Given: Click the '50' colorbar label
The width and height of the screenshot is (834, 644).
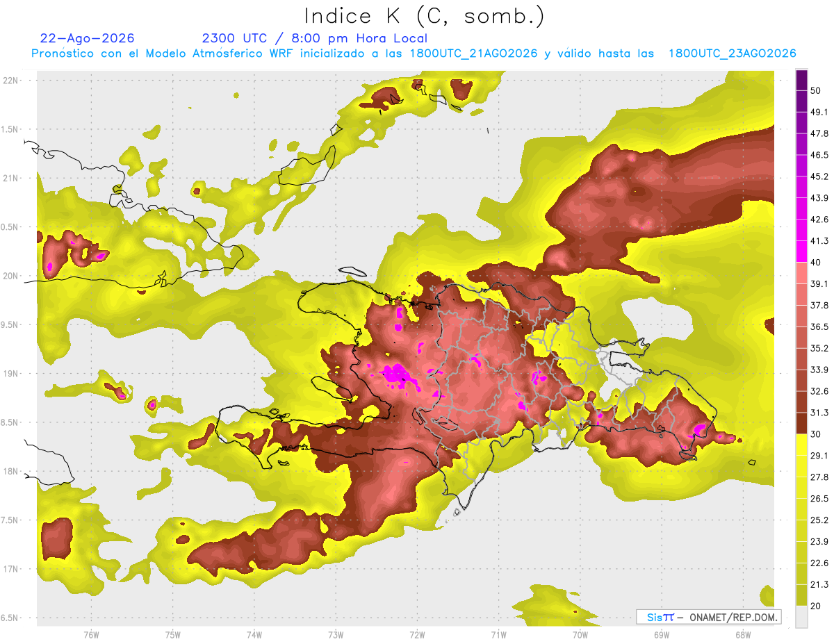Looking at the screenshot, I should click(x=817, y=90).
